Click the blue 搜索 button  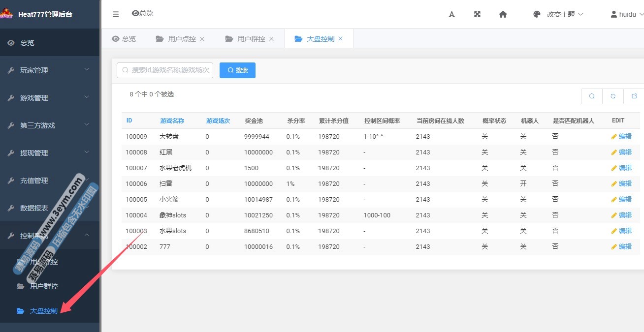click(x=237, y=70)
